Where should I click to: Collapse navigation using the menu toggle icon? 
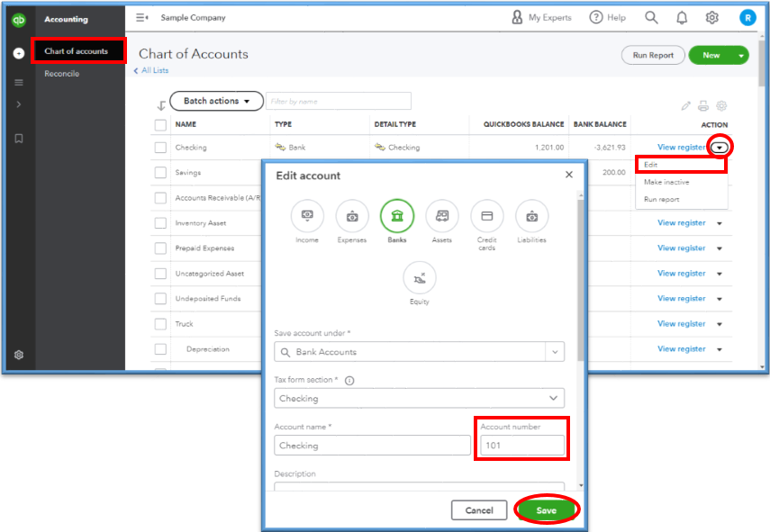click(x=142, y=18)
